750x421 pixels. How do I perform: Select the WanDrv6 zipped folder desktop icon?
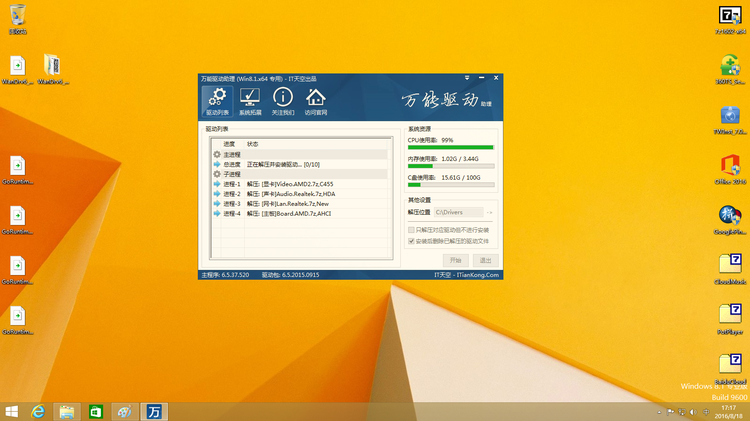point(53,69)
